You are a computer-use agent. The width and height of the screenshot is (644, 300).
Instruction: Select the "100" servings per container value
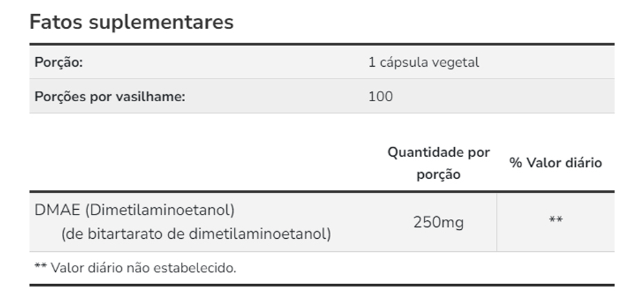[380, 96]
